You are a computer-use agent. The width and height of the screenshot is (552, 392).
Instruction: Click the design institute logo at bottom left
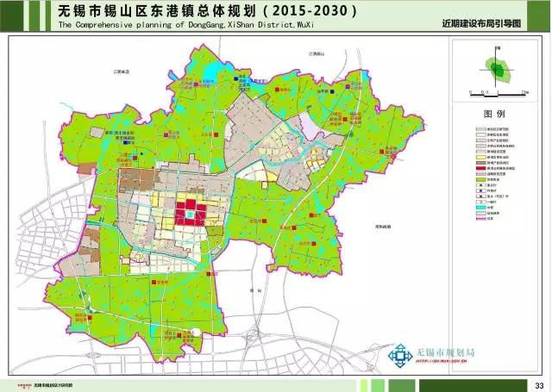[17, 384]
